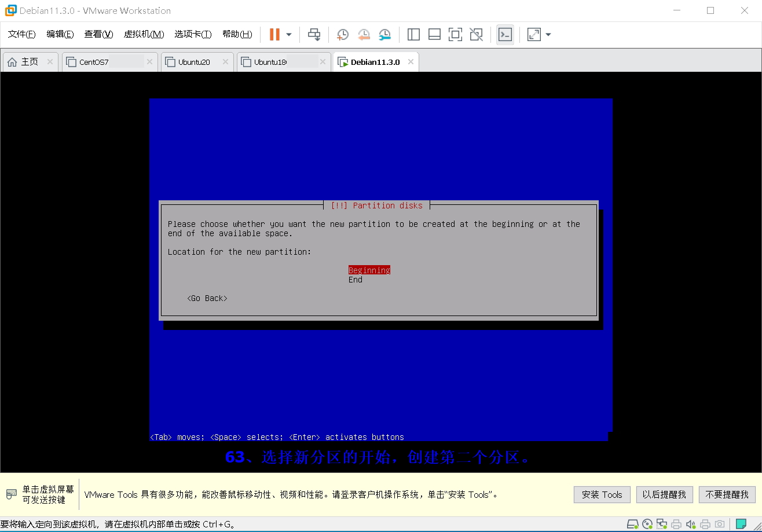The image size is (762, 532).
Task: Click the network adapter status icon
Action: point(662,524)
